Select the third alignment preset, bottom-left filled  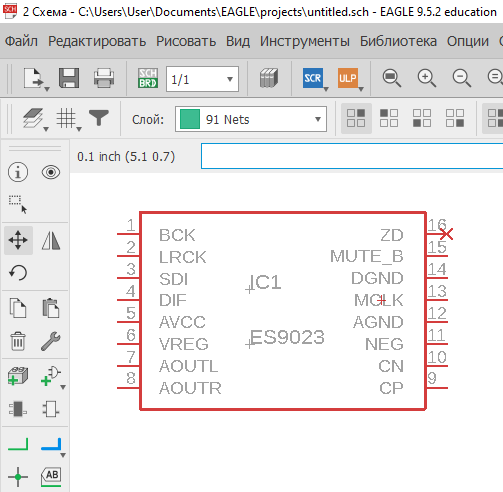tap(422, 118)
